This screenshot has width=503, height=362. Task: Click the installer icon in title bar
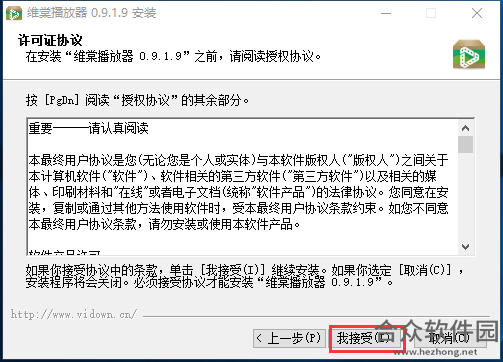coord(13,13)
